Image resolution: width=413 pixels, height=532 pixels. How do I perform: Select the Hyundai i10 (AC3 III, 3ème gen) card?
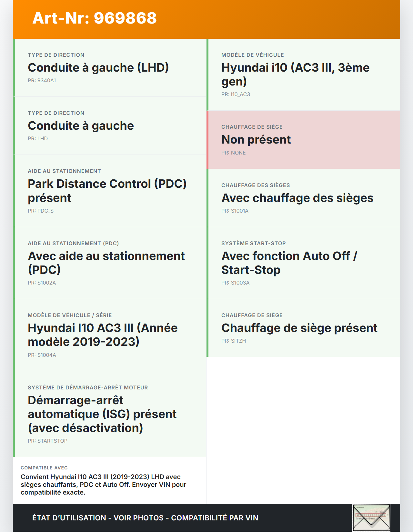pyautogui.click(x=303, y=74)
